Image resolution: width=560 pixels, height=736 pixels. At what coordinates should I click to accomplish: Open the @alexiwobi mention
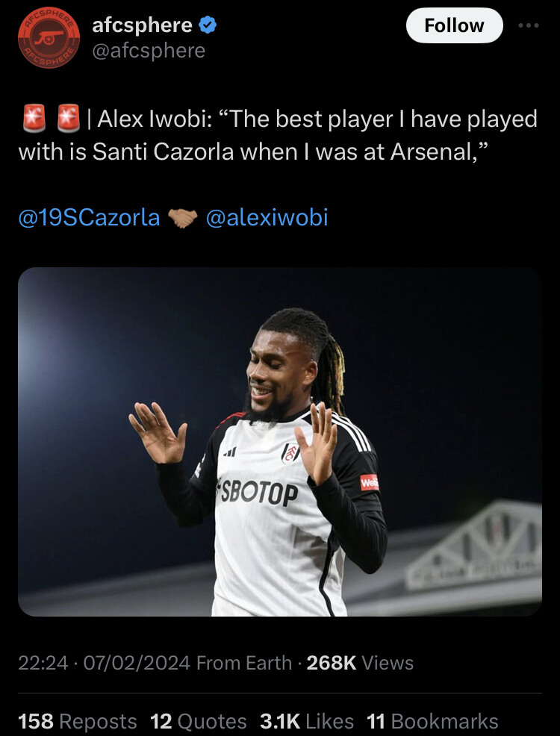point(267,218)
